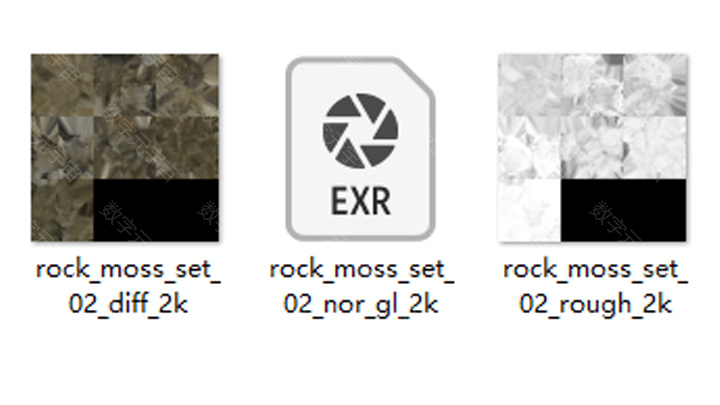Select the EXR normal map file icon
Image resolution: width=720 pixels, height=405 pixels.
360,148
